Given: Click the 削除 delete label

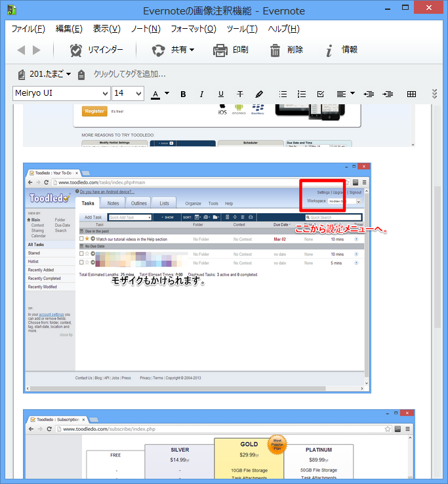Looking at the screenshot, I should point(295,50).
